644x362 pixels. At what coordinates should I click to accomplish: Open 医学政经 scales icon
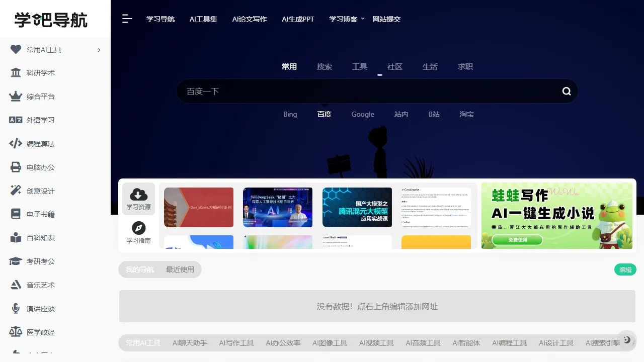pyautogui.click(x=16, y=332)
